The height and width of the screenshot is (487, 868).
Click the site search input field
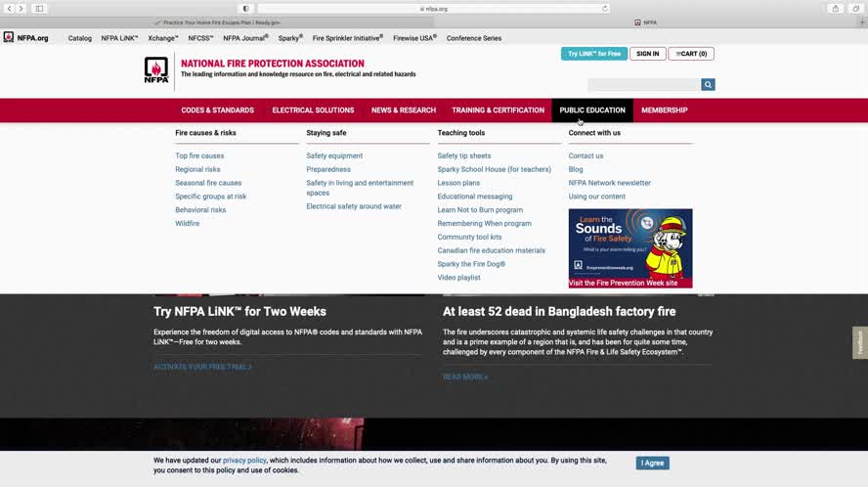coord(643,85)
